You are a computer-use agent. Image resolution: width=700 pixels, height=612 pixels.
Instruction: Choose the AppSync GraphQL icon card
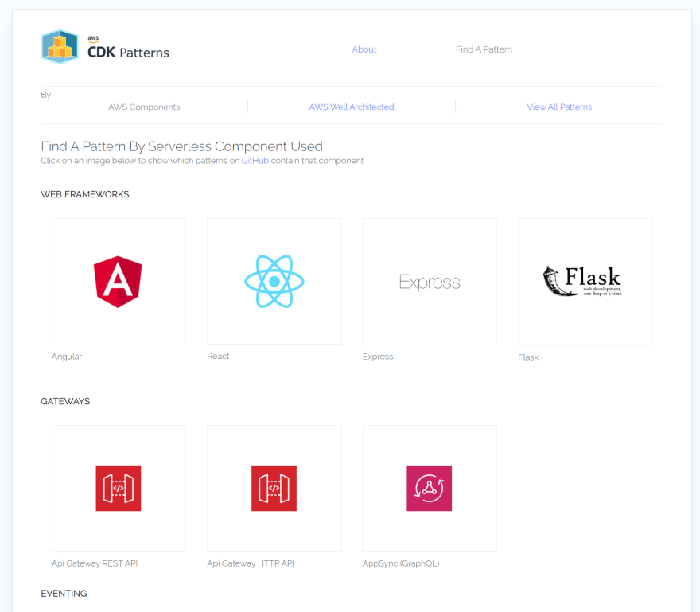coord(430,489)
